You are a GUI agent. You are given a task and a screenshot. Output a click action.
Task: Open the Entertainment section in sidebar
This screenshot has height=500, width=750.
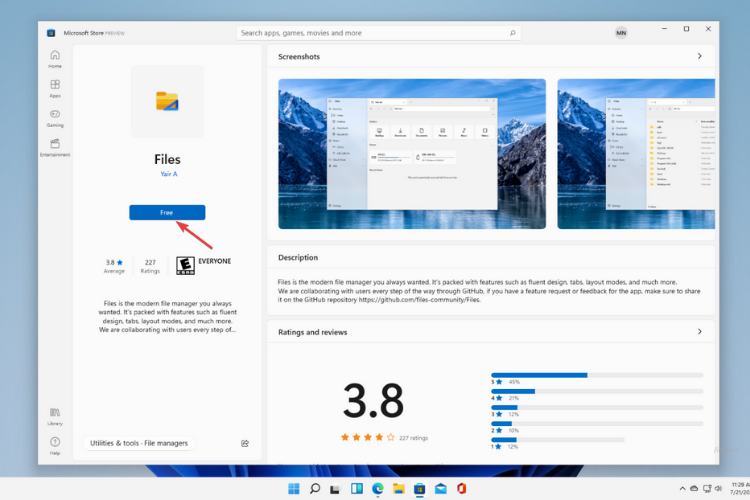[55, 147]
